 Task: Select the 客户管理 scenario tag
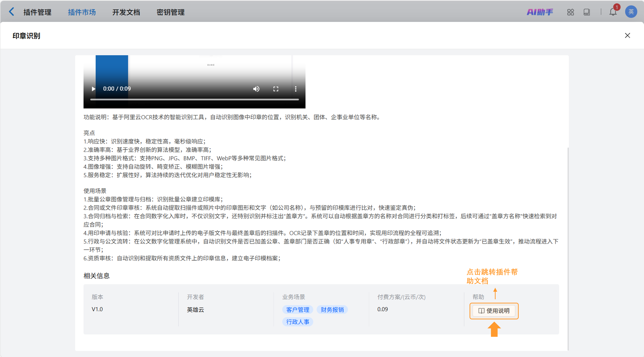(298, 310)
